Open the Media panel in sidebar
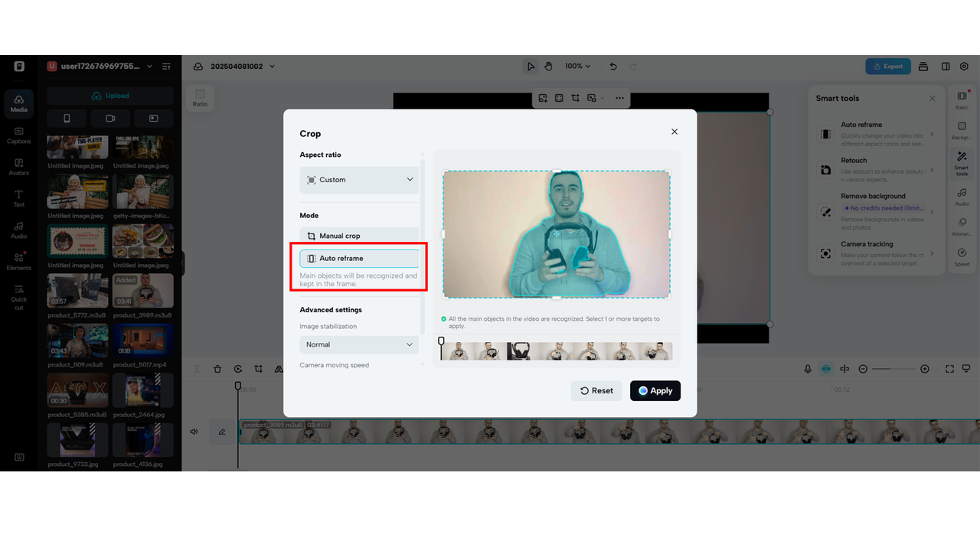 click(18, 103)
